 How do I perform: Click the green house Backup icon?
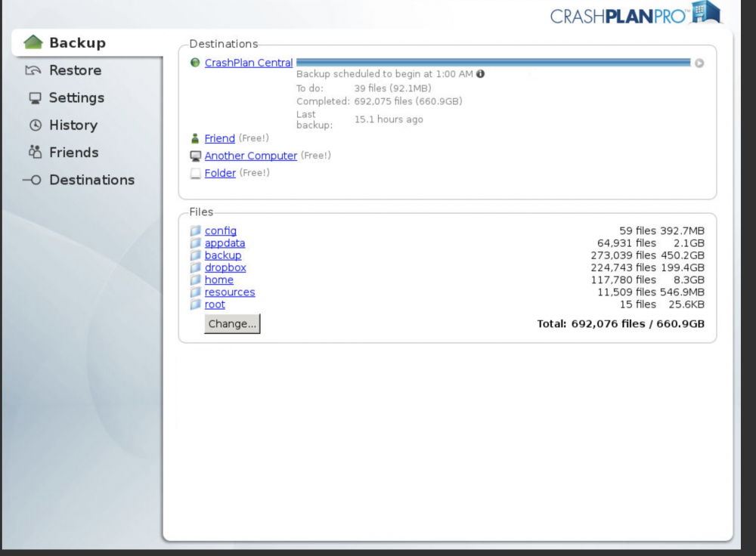click(x=33, y=42)
